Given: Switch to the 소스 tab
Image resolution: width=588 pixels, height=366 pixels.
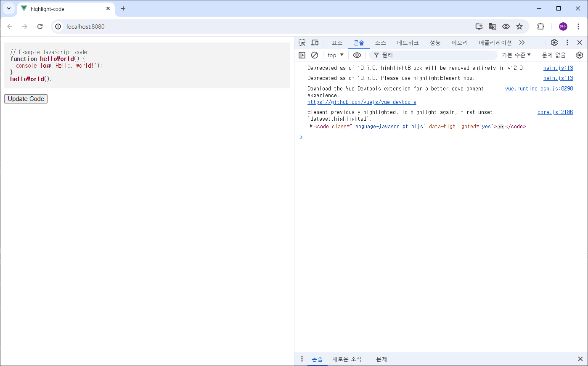Looking at the screenshot, I should click(x=381, y=43).
